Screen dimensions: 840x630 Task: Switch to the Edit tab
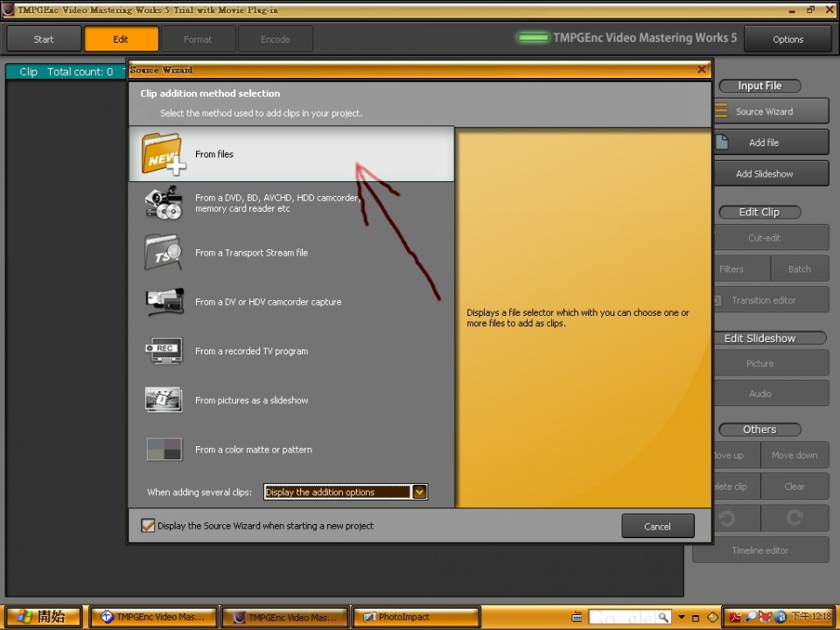click(121, 39)
